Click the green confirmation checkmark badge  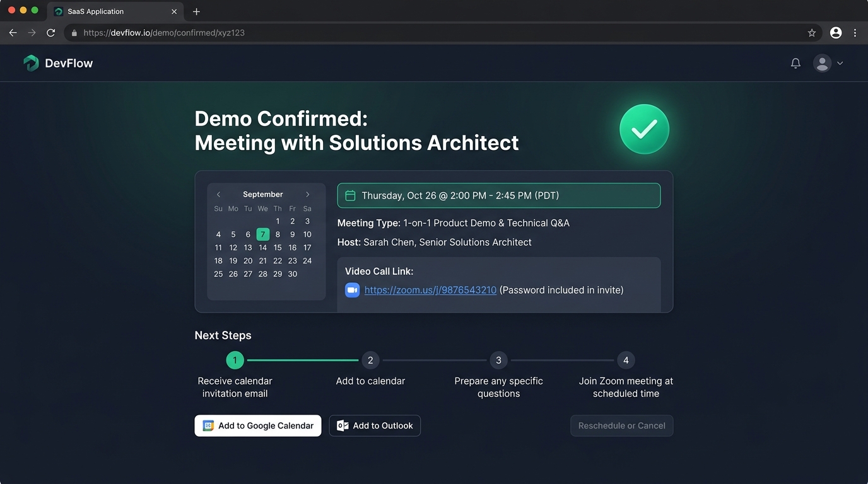(x=644, y=129)
